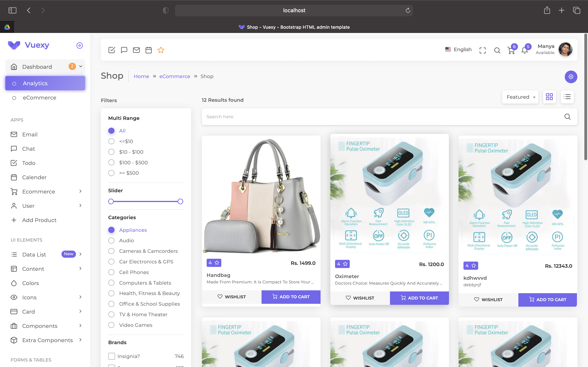Select the Cell Phones category
The image size is (588, 367).
pos(111,272)
